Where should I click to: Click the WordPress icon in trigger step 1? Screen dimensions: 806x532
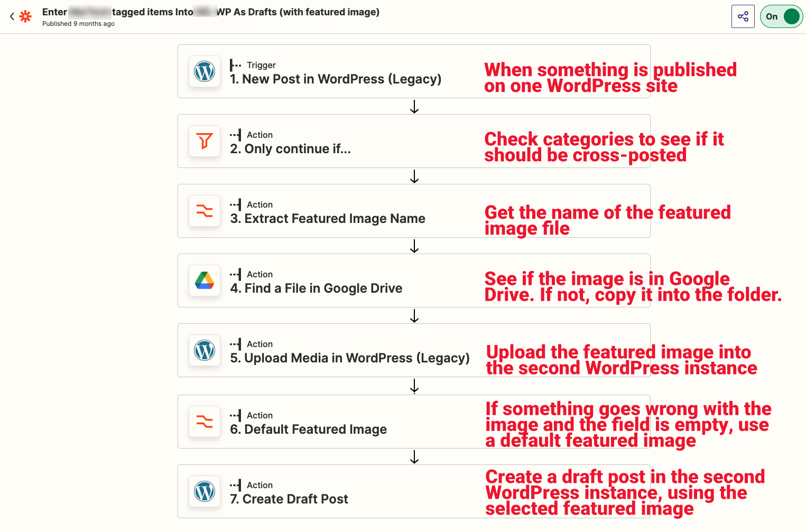point(205,71)
